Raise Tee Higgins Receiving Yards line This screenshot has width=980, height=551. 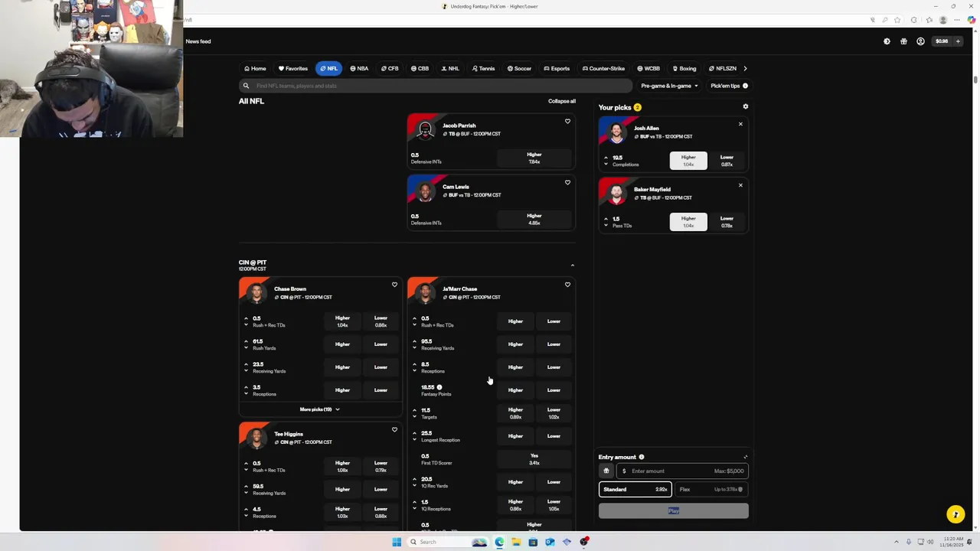246,485
